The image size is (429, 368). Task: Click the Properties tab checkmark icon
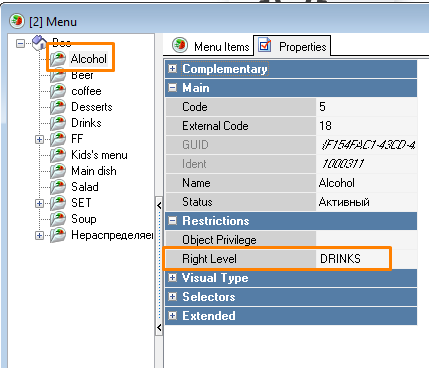(x=265, y=45)
